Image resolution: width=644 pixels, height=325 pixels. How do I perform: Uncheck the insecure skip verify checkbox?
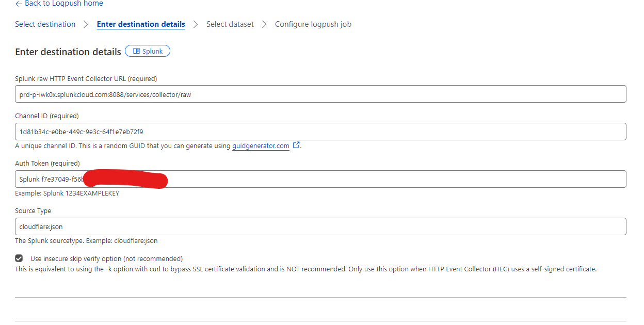click(x=19, y=258)
